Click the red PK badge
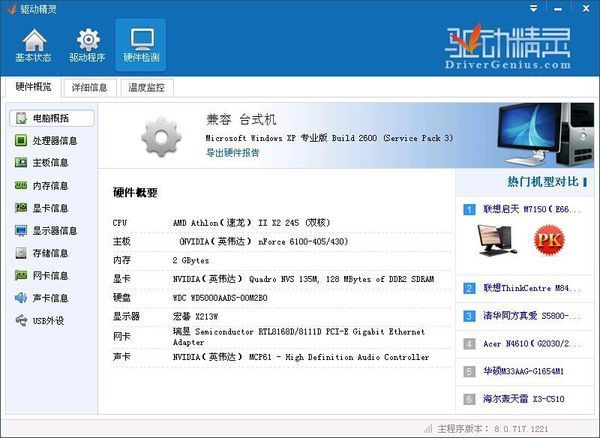The image size is (600, 438). coord(549,240)
